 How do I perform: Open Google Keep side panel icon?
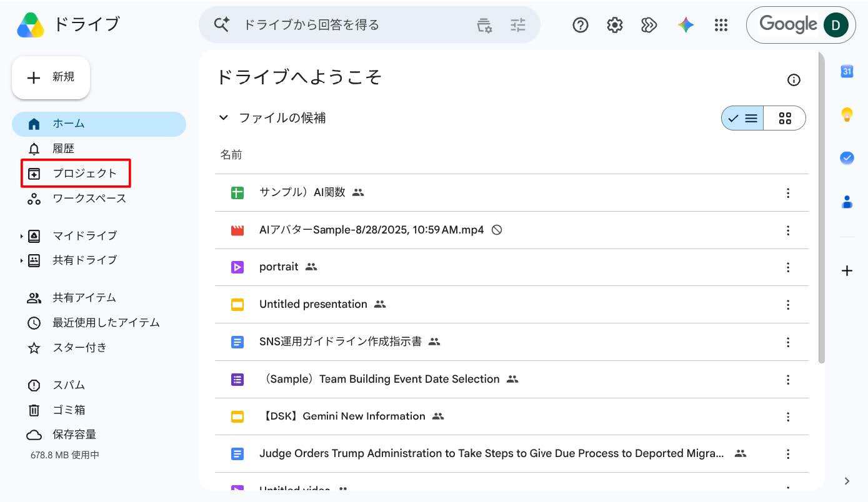tap(847, 114)
